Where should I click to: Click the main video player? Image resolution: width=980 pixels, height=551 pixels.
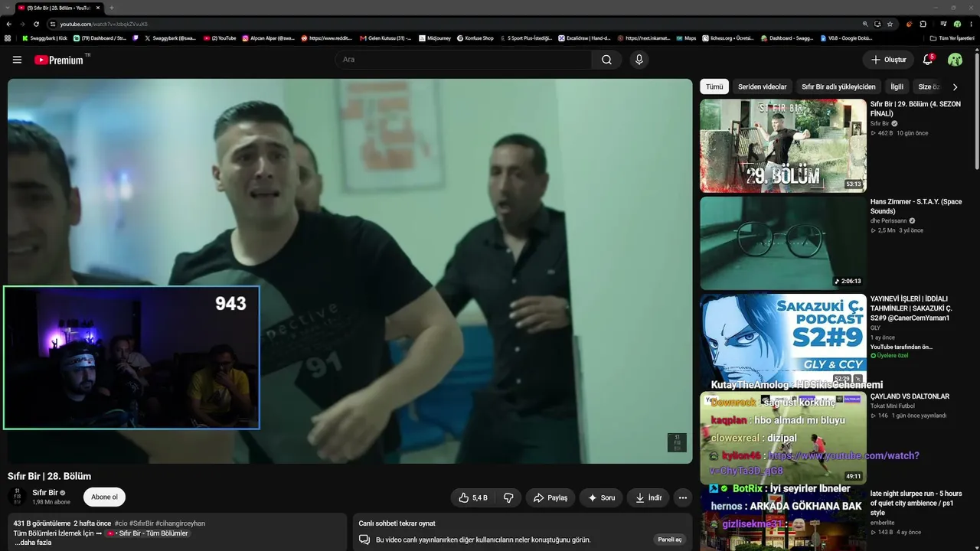point(350,271)
